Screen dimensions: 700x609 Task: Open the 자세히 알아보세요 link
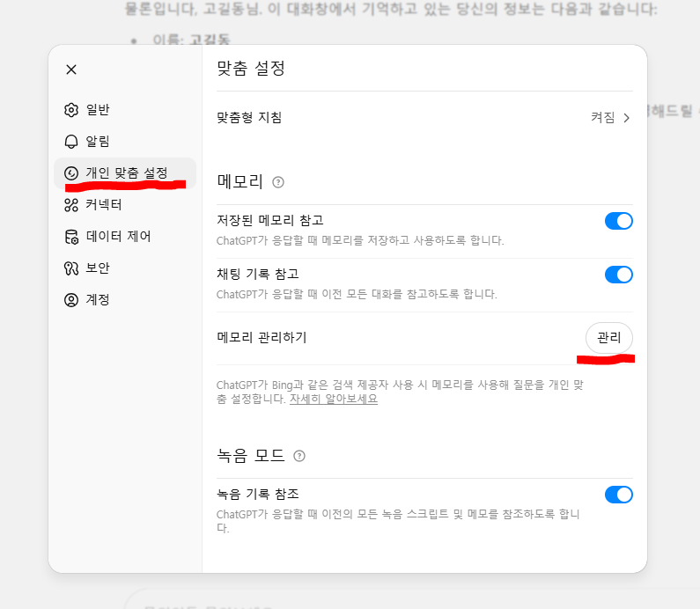[x=334, y=399]
